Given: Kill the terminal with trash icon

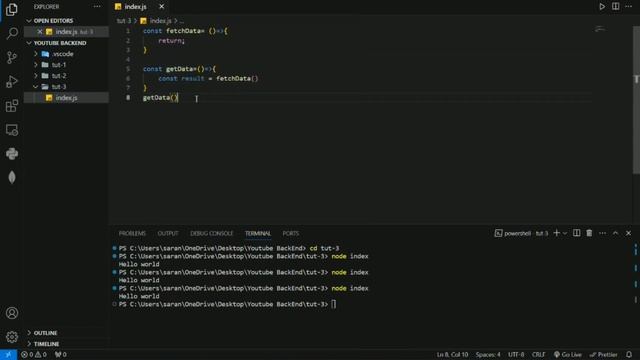Looking at the screenshot, I should pyautogui.click(x=589, y=233).
